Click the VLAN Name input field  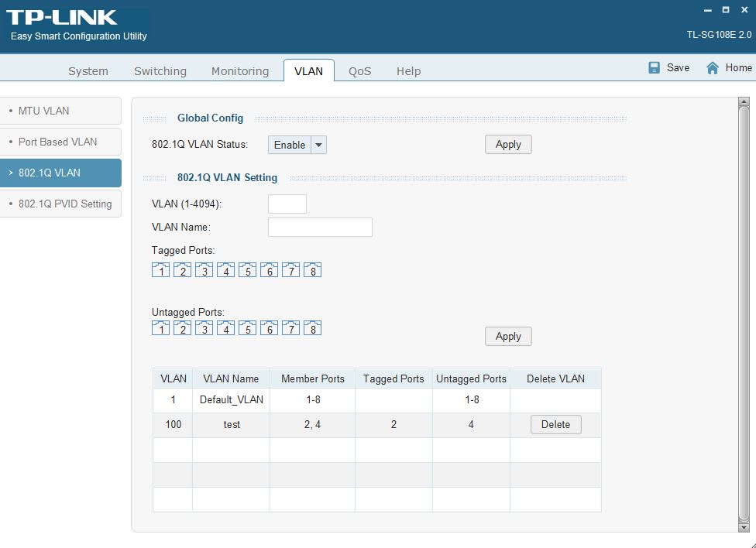(320, 227)
